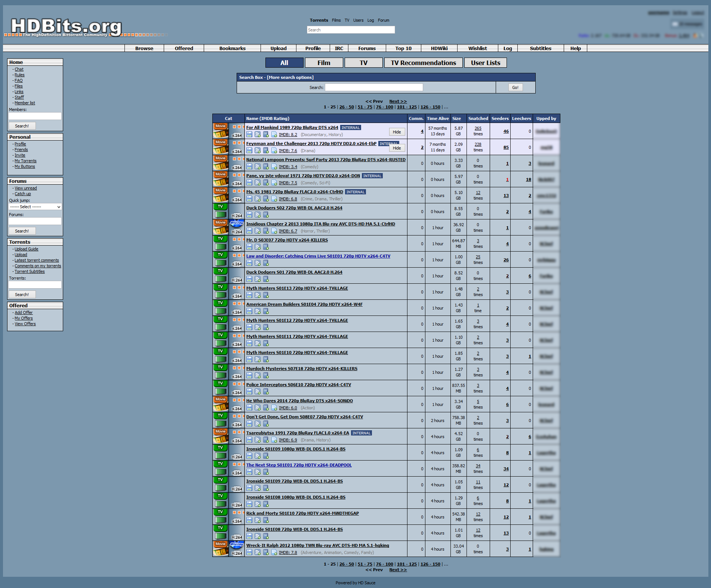Open the Upload Guide sidebar link
The width and height of the screenshot is (711, 588).
point(26,249)
